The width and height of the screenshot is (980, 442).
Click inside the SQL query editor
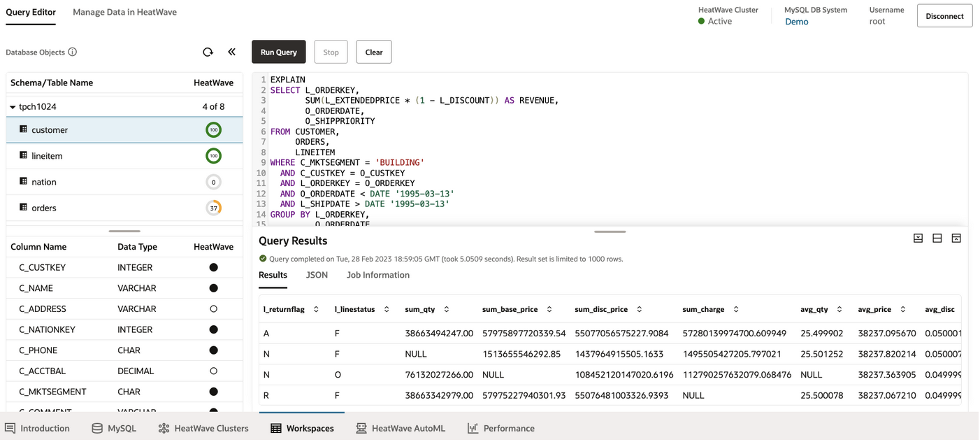[559, 154]
